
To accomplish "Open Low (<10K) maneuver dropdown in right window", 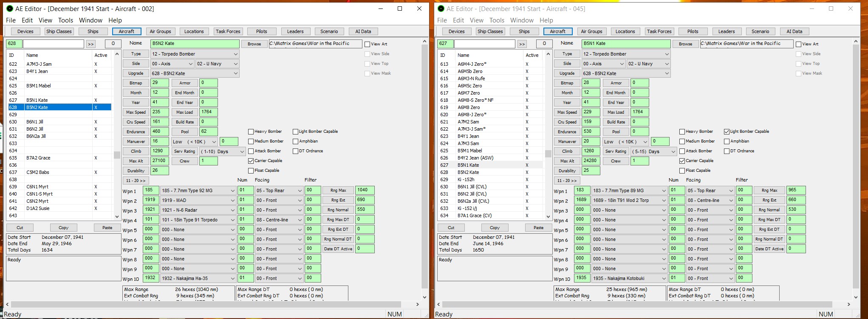I will [x=626, y=142].
